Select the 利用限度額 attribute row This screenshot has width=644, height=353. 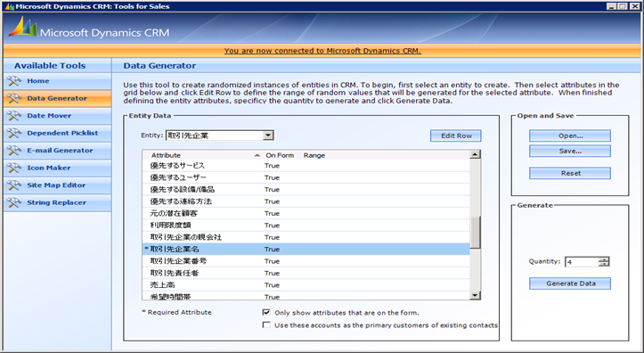tap(306, 226)
